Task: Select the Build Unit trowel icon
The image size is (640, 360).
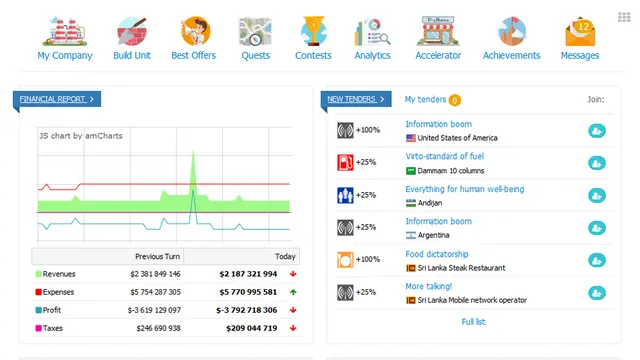Action: 131,31
